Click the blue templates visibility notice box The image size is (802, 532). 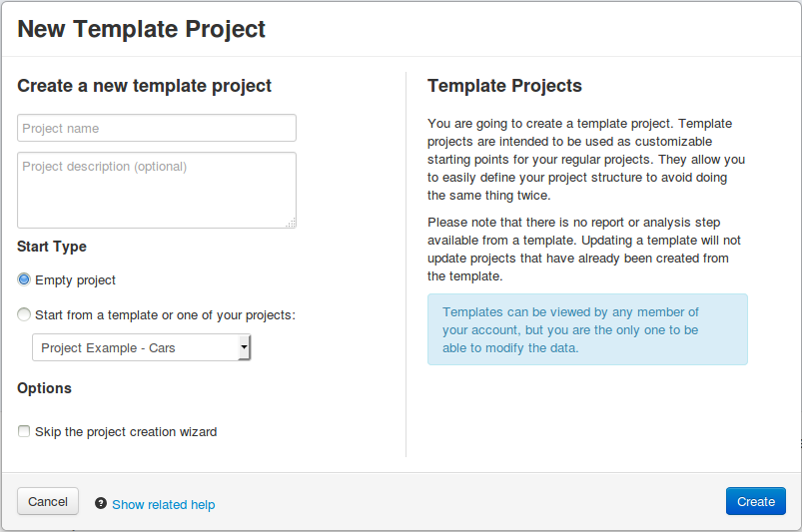coord(587,329)
